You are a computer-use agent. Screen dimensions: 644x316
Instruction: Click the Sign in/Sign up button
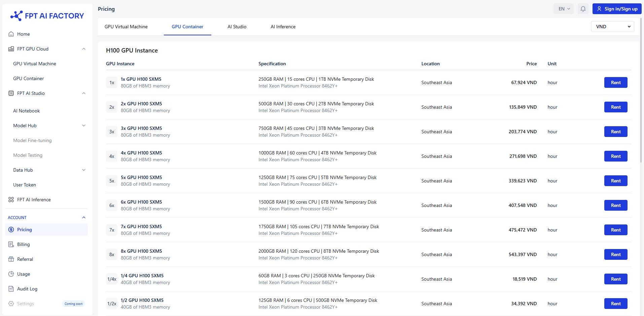pos(617,9)
